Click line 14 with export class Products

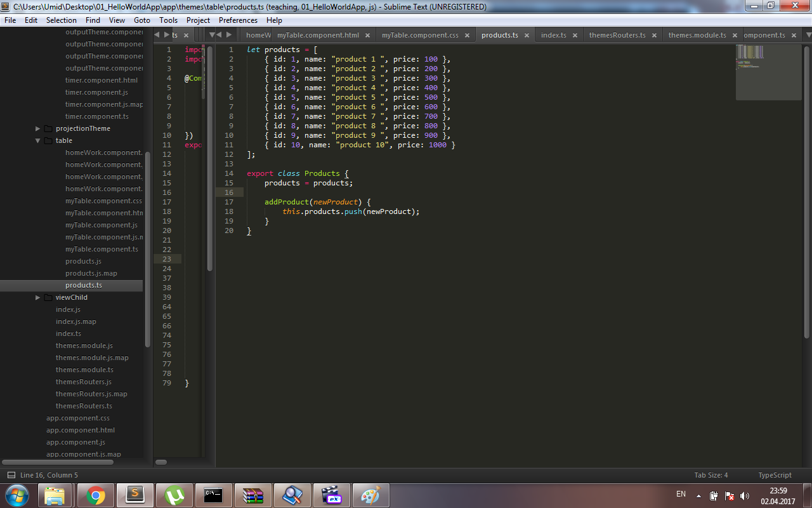[298, 173]
